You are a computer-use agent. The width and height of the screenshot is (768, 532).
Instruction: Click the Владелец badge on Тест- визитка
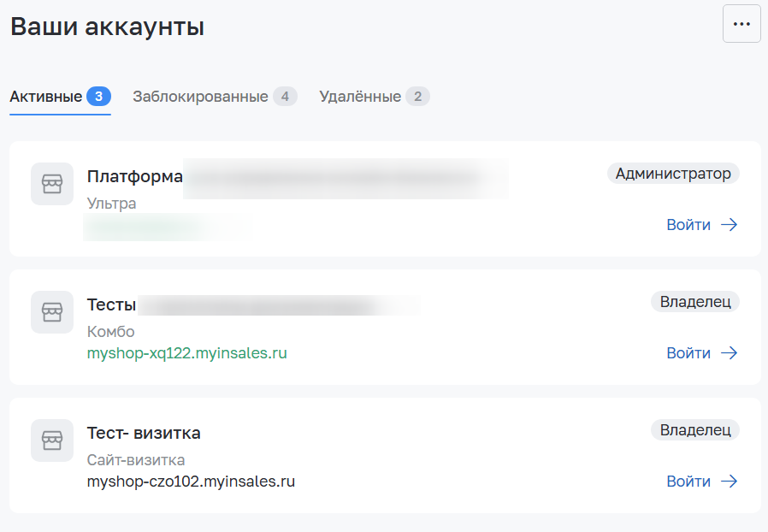(695, 430)
